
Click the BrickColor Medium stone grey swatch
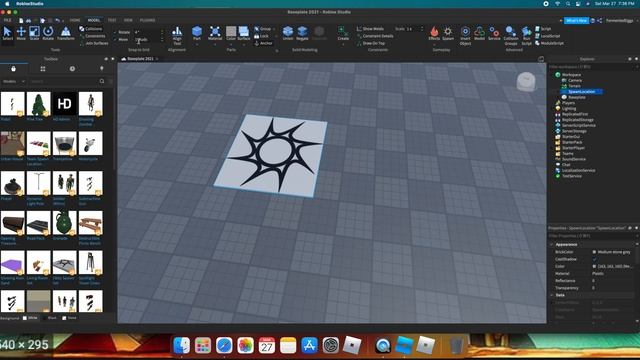594,252
